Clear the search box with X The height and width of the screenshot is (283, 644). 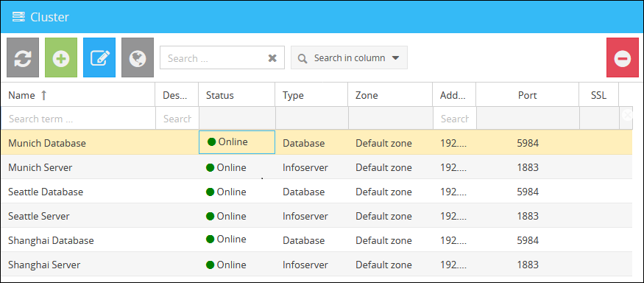tap(272, 58)
